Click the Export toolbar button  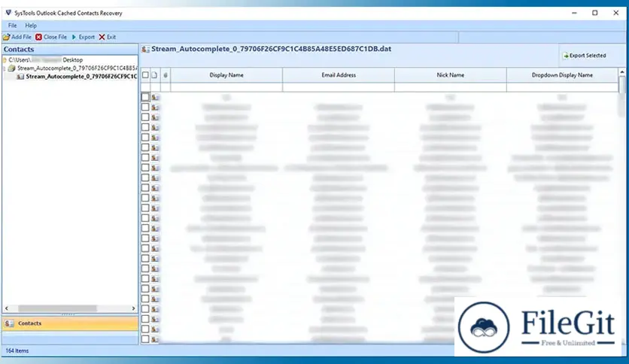click(83, 37)
